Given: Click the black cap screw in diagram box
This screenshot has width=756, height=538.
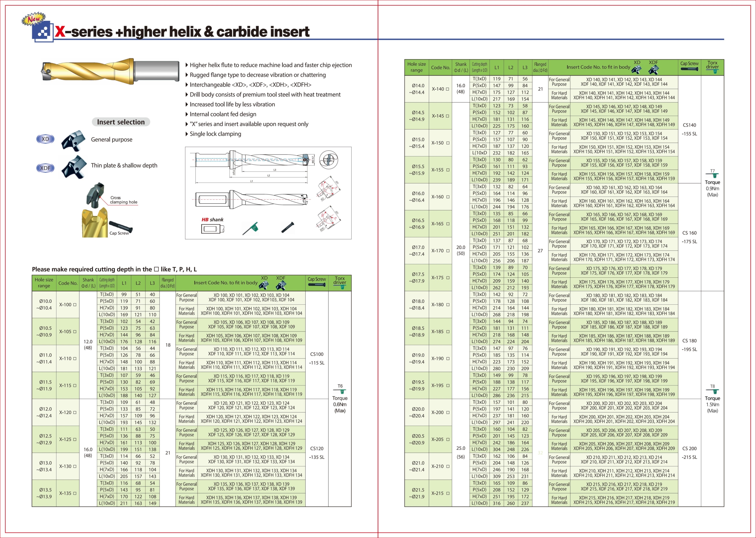Looking at the screenshot, I should [x=287, y=227].
